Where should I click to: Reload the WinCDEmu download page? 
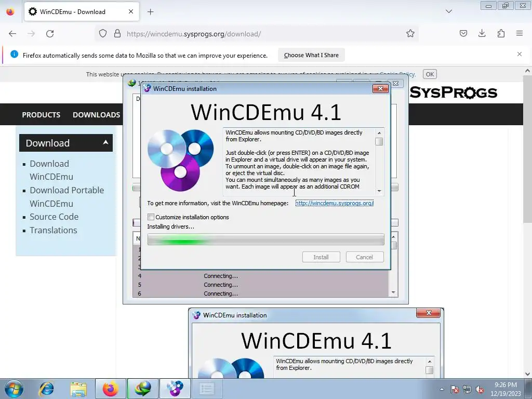coord(50,34)
